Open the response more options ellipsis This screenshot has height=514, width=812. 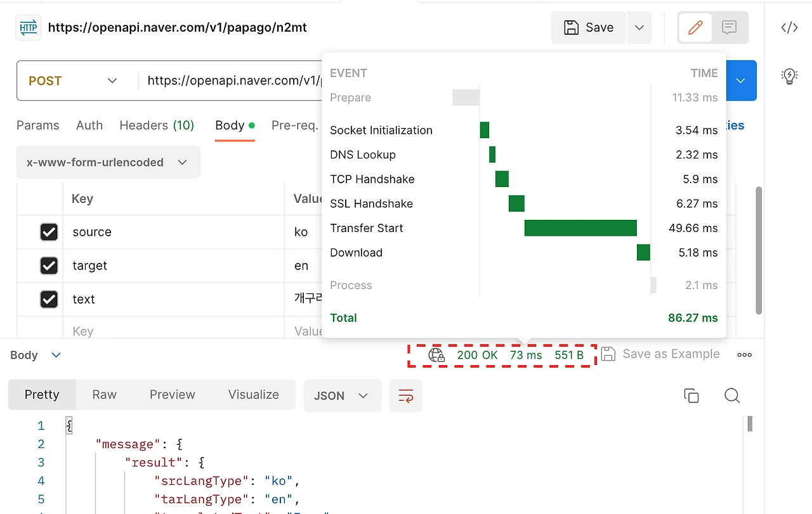coord(745,355)
